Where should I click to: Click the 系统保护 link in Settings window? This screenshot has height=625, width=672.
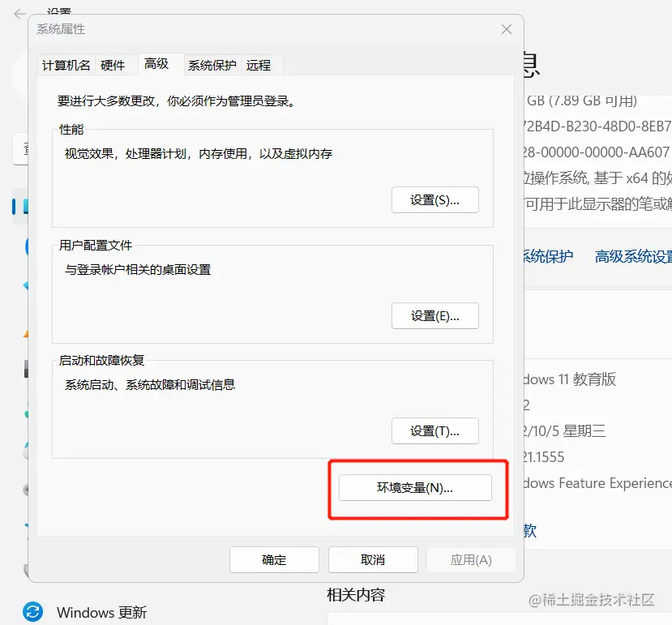click(x=548, y=256)
